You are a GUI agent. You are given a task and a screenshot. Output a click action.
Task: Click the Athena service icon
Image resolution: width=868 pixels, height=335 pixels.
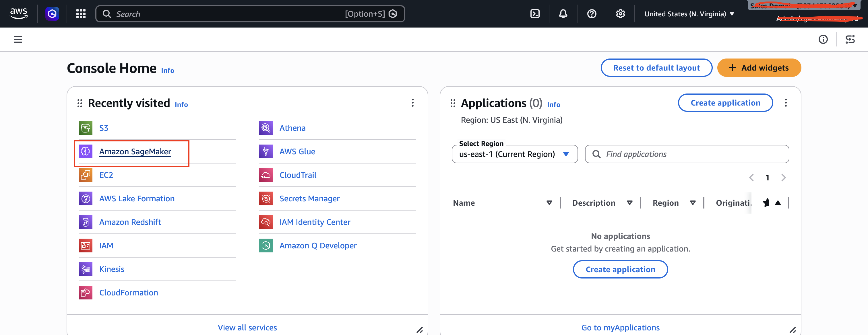266,128
